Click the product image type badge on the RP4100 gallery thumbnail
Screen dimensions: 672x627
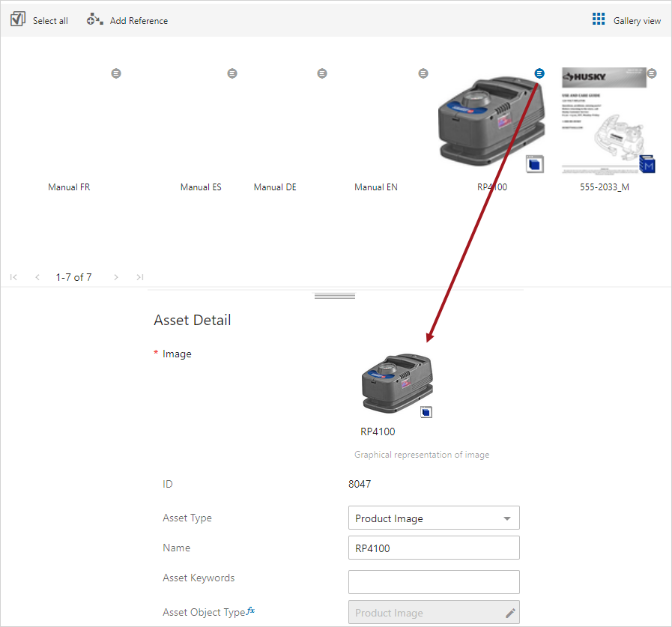pos(535,164)
